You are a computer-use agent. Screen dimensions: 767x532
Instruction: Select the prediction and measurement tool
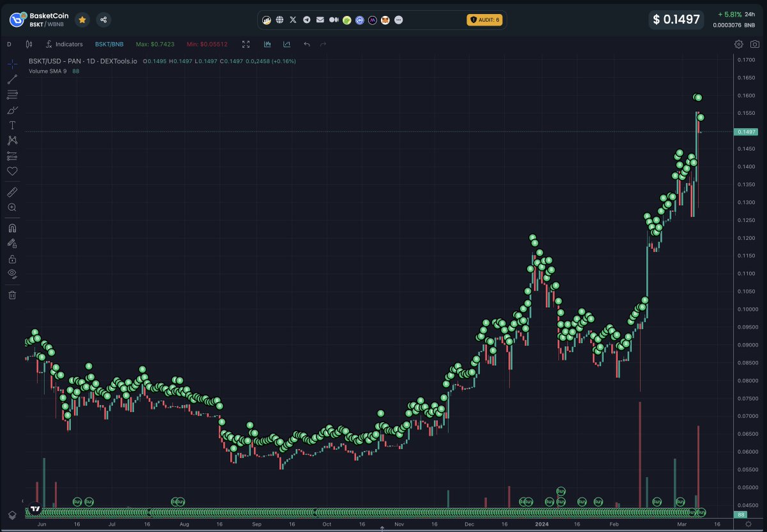point(12,156)
